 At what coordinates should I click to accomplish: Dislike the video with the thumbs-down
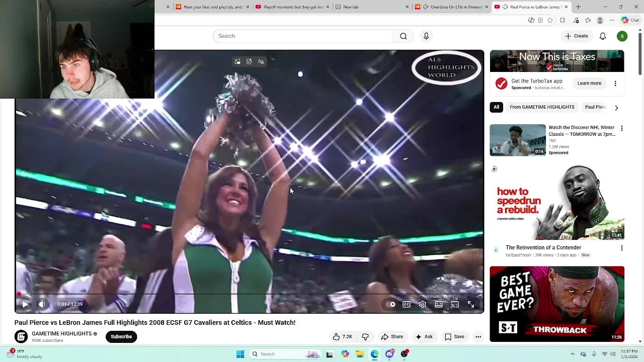click(365, 337)
